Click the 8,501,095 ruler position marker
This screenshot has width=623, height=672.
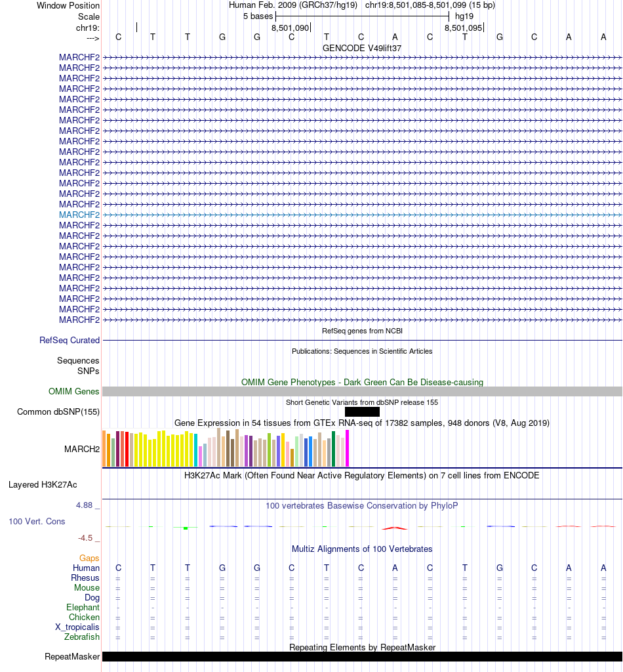(x=464, y=28)
